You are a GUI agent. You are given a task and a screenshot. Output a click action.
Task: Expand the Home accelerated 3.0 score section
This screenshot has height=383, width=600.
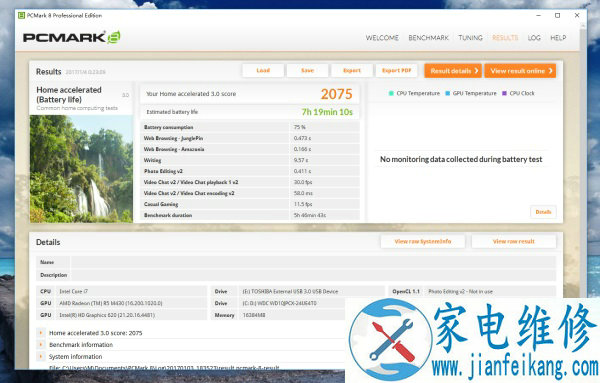41,333
